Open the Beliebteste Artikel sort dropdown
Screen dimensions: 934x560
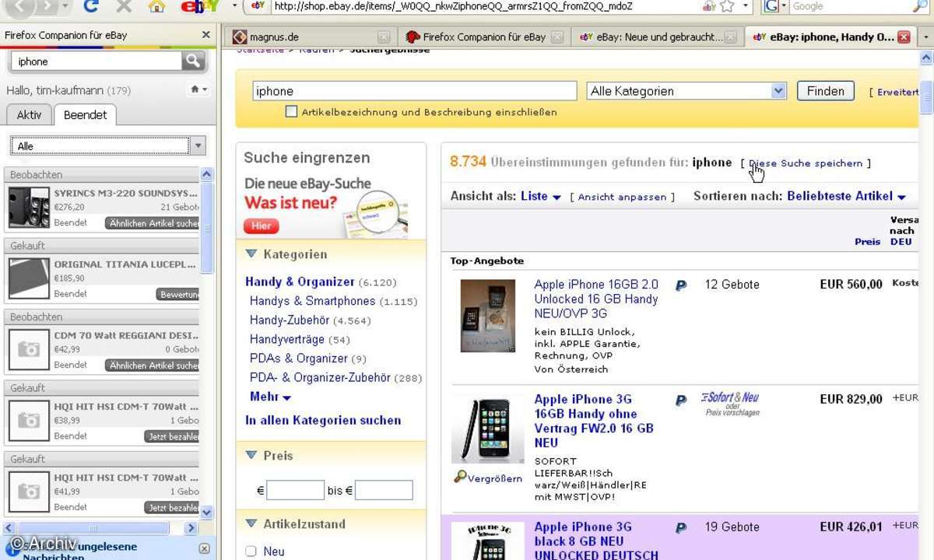(x=846, y=197)
